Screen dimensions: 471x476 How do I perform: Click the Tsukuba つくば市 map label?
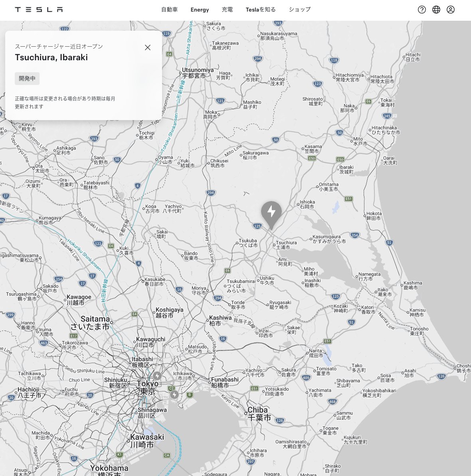(x=248, y=243)
